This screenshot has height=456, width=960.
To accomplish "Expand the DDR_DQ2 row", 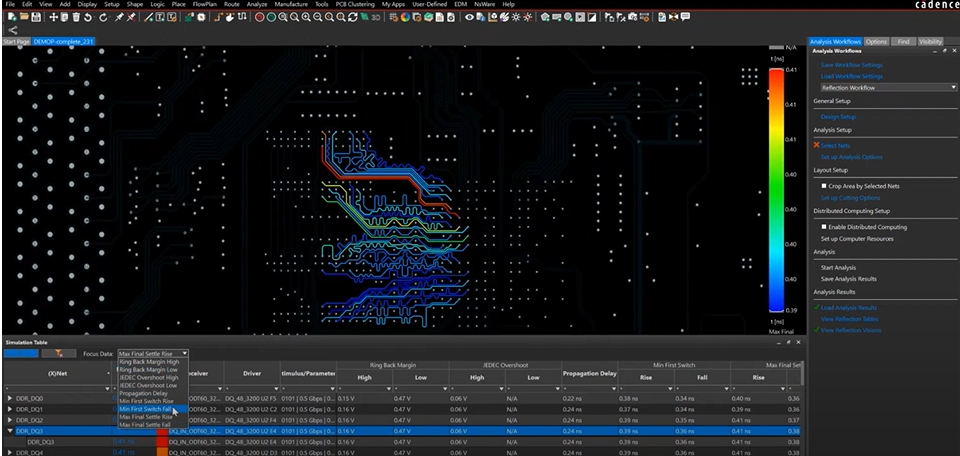I will [9, 420].
